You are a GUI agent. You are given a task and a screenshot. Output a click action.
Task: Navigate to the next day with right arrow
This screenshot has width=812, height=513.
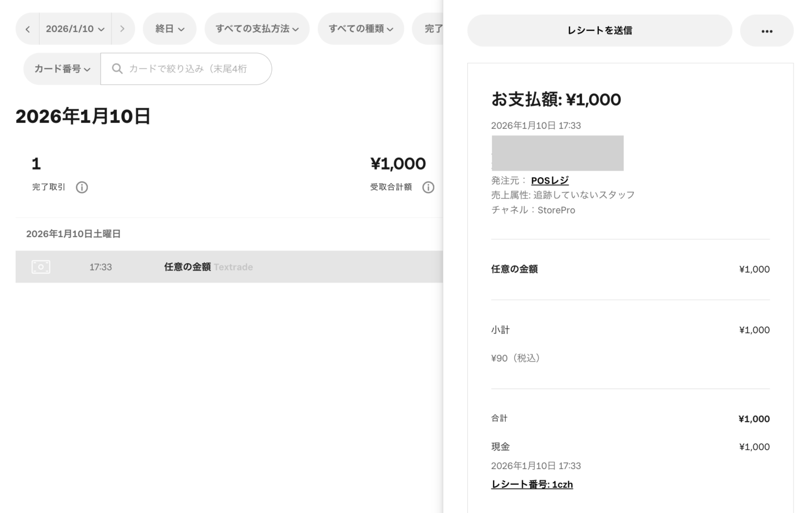(x=122, y=29)
